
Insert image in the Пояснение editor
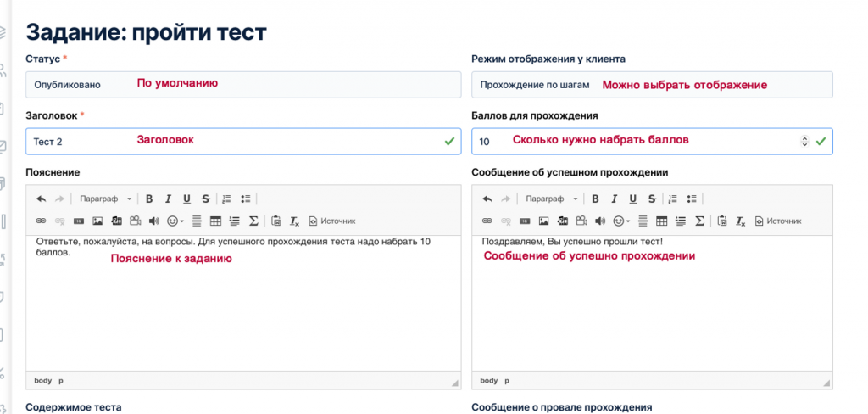[x=97, y=221]
